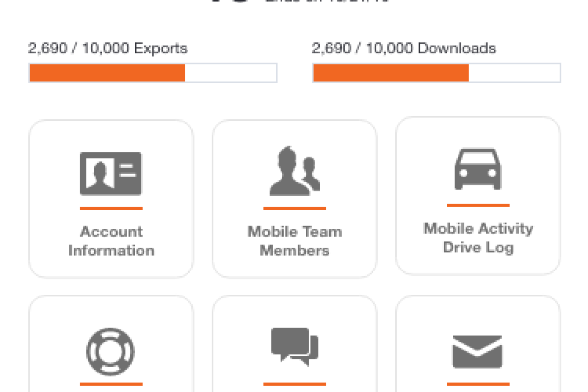Click the orange underline under the people icon
The height and width of the screenshot is (392, 588).
(294, 208)
